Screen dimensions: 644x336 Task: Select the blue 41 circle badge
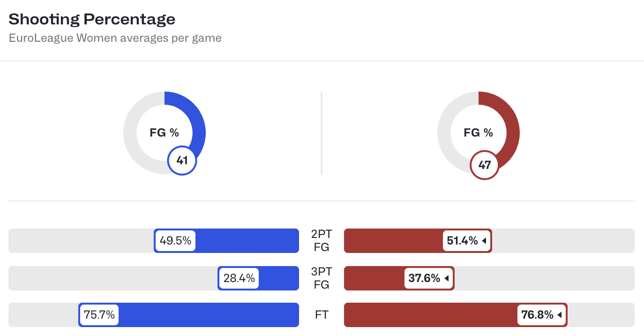click(x=182, y=161)
